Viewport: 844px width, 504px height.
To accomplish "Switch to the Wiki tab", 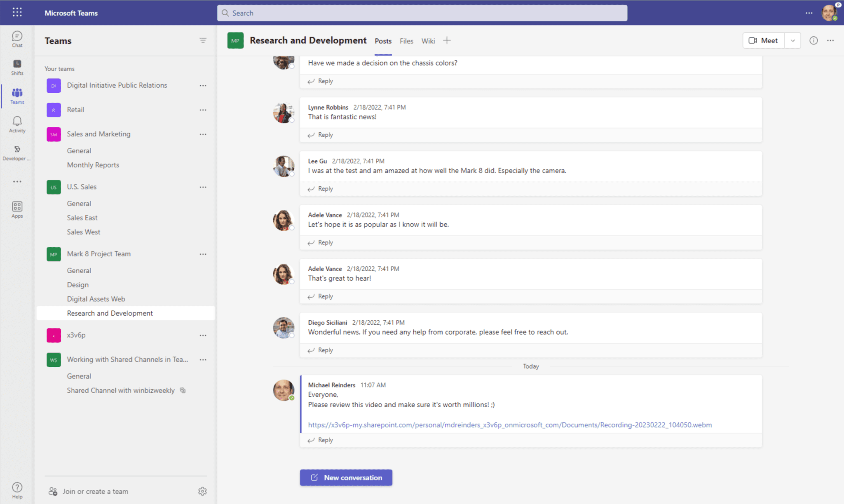I will tap(428, 41).
